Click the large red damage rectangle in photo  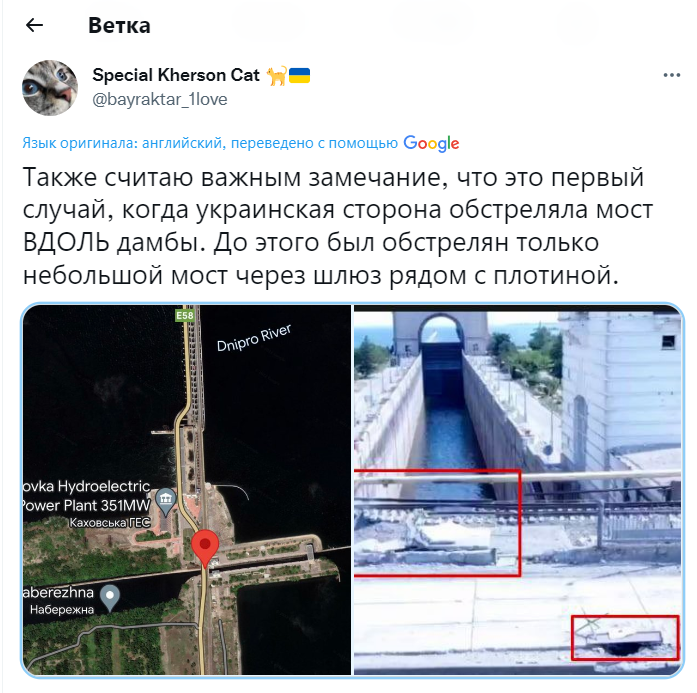(437, 522)
